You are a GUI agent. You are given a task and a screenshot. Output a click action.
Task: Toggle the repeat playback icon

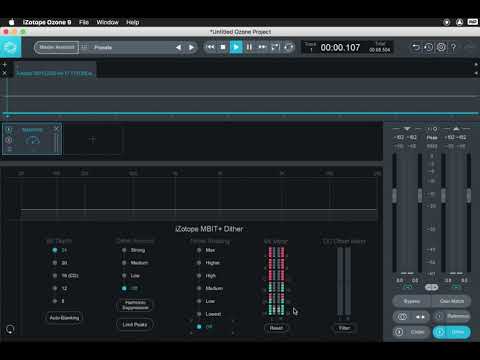(289, 47)
